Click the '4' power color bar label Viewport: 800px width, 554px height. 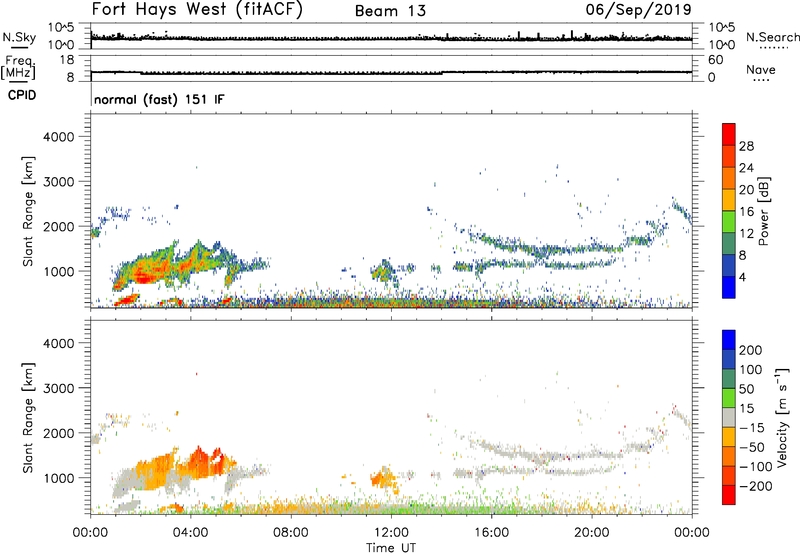point(743,277)
